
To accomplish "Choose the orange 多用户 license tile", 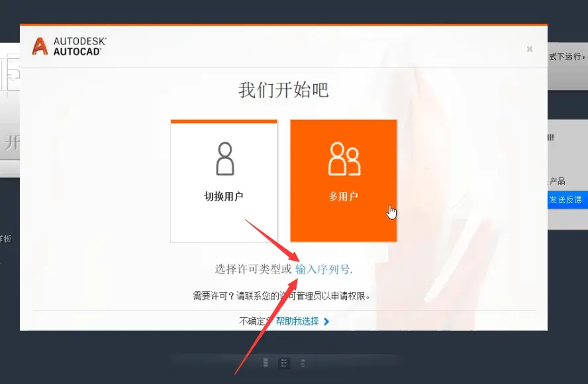I will [x=344, y=181].
